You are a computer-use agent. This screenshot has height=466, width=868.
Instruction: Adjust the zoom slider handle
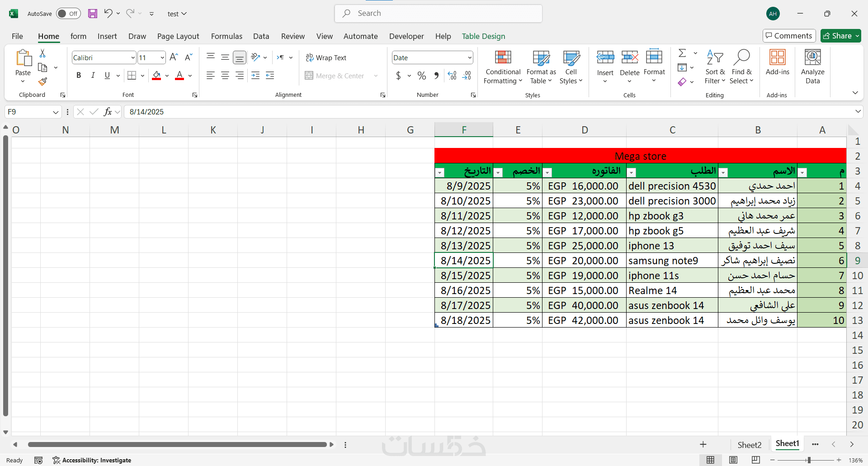pyautogui.click(x=809, y=460)
